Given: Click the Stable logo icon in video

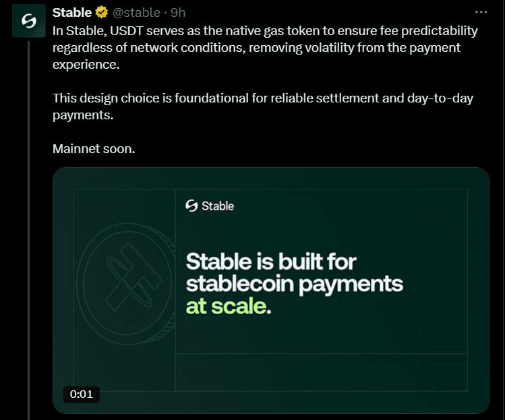Looking at the screenshot, I should point(191,206).
